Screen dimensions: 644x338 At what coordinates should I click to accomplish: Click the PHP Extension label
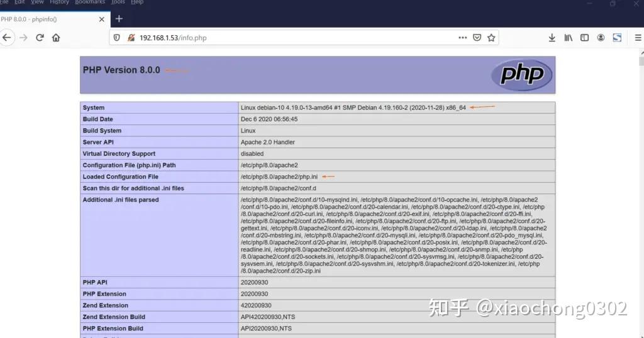point(104,293)
